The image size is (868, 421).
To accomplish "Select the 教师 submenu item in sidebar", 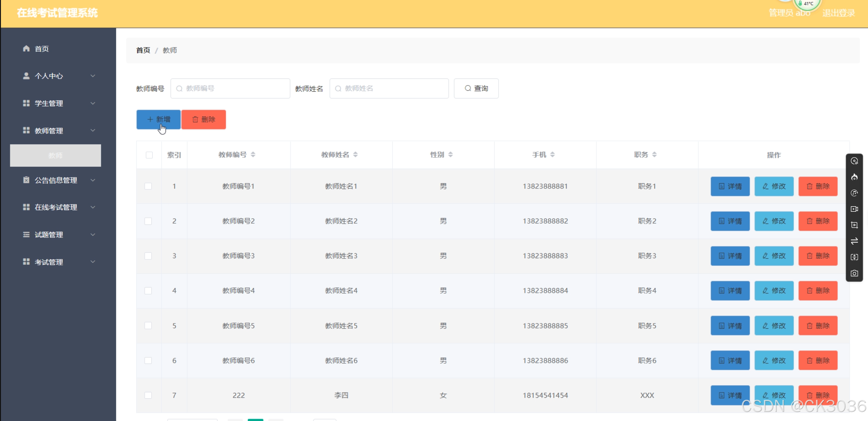I will click(55, 155).
